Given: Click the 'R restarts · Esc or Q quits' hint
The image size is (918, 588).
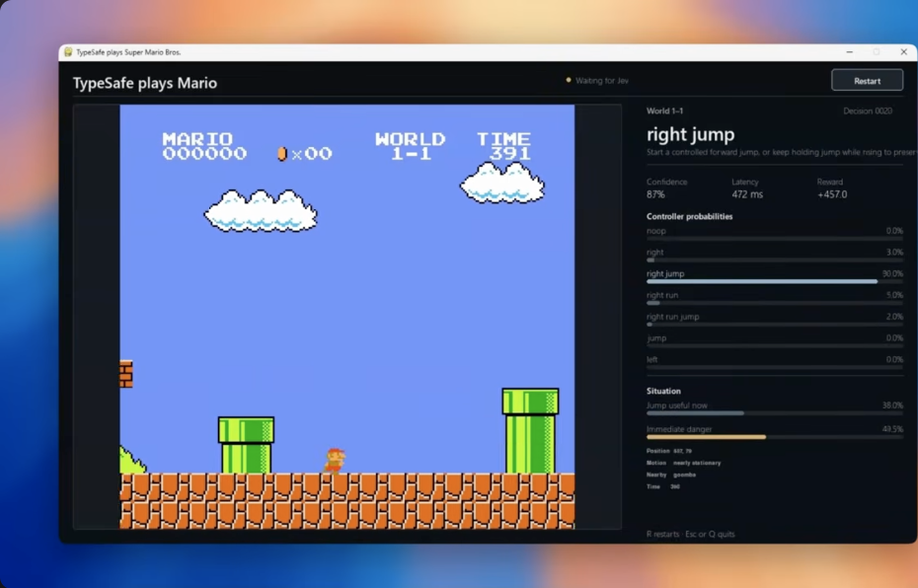Looking at the screenshot, I should (x=690, y=534).
